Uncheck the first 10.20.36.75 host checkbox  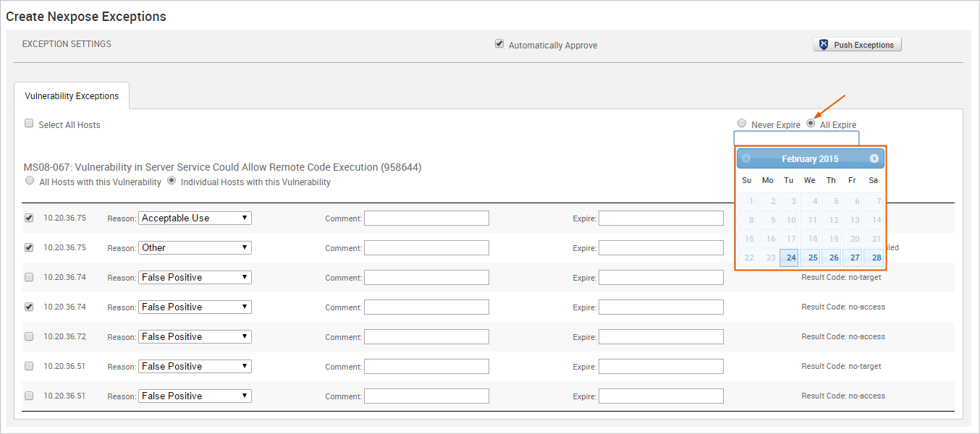29,218
